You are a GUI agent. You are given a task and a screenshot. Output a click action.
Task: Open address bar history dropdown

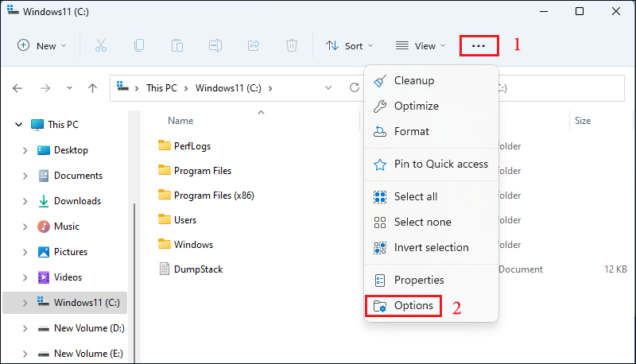tap(328, 87)
